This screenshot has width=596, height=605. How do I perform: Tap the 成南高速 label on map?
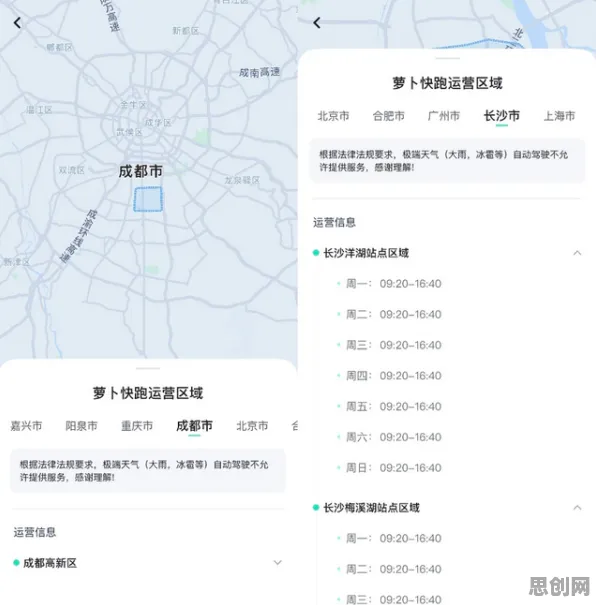(259, 72)
